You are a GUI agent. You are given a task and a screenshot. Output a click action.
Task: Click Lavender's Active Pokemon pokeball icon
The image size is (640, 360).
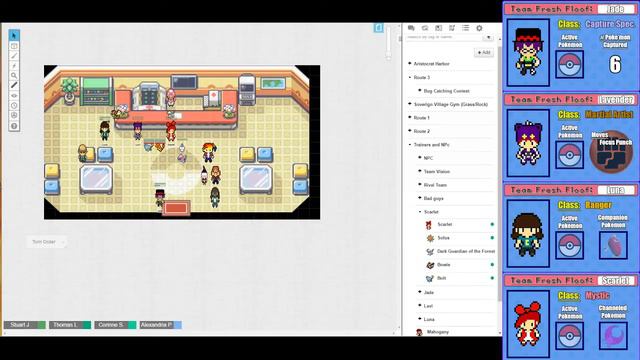[569, 155]
